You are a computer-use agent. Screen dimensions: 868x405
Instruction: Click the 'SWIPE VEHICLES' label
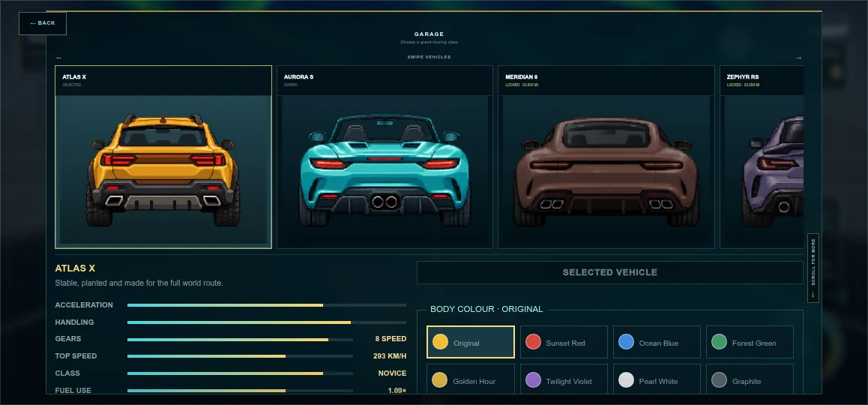tap(429, 57)
